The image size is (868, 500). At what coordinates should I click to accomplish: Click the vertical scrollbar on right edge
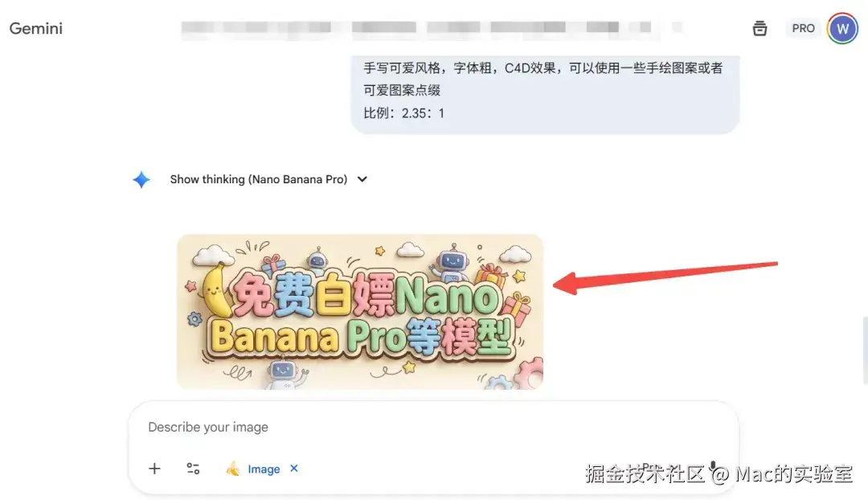865,350
